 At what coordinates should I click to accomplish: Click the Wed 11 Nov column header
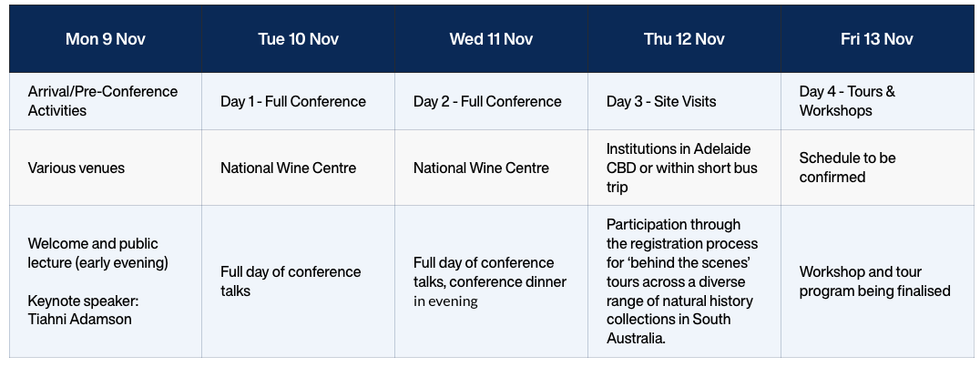pyautogui.click(x=491, y=39)
